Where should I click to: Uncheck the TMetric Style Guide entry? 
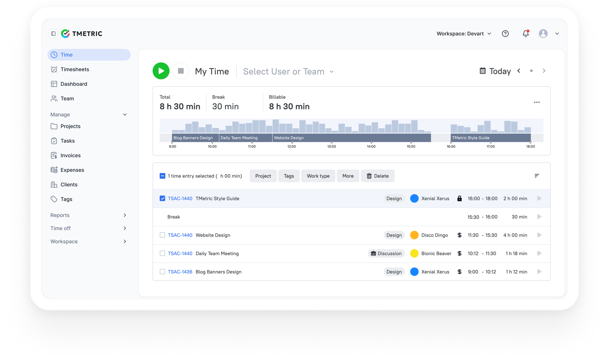tap(162, 199)
